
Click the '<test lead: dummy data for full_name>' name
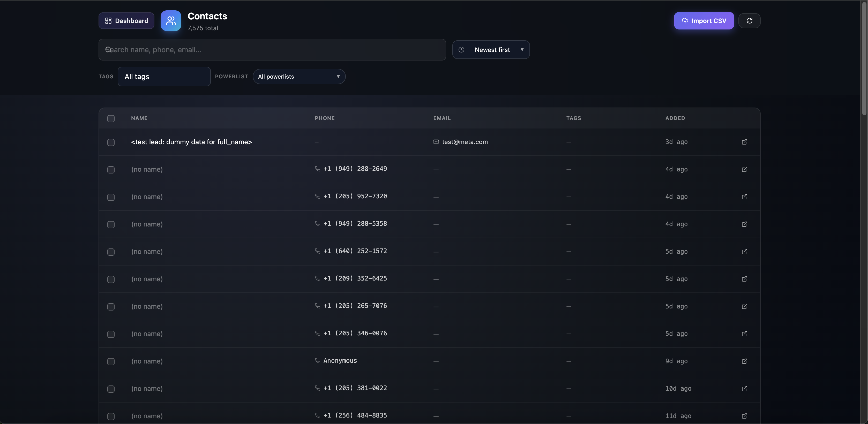tap(191, 142)
